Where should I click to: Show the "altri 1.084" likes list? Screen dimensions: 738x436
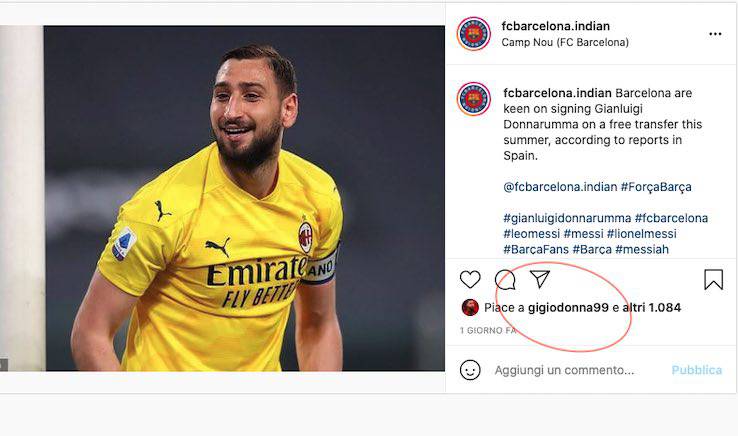coord(652,308)
